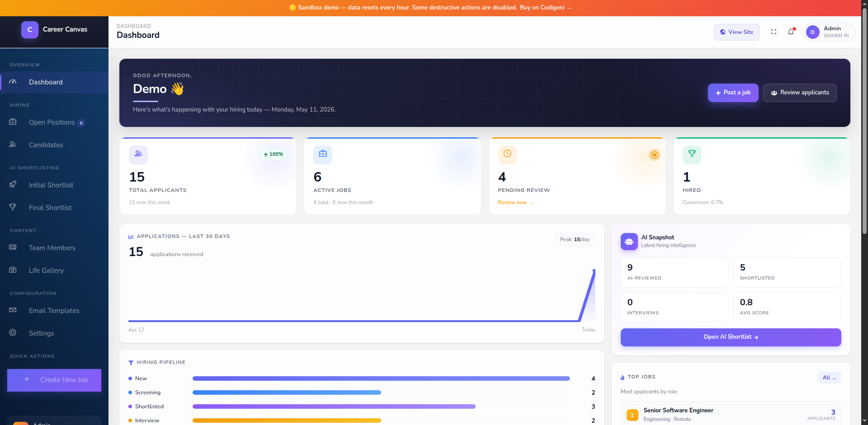This screenshot has width=868, height=425.
Task: Click the Career Canvas logo icon
Action: (30, 30)
